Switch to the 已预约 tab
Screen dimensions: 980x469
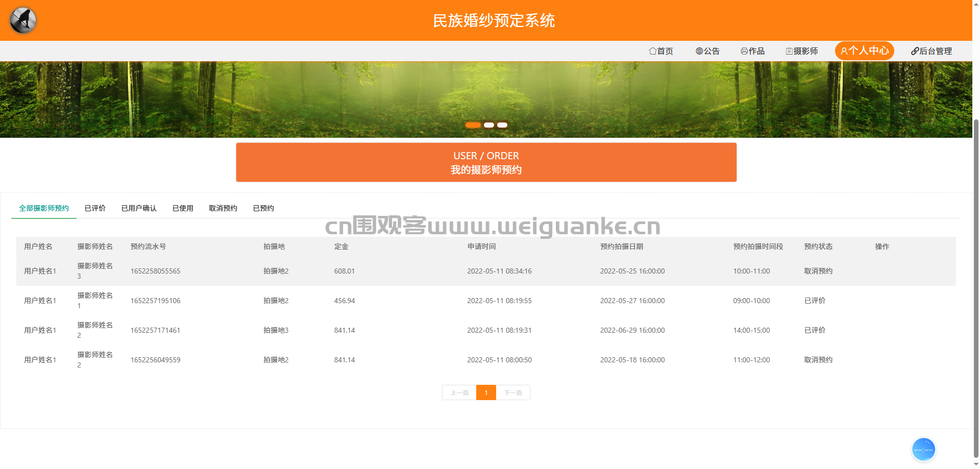click(263, 208)
